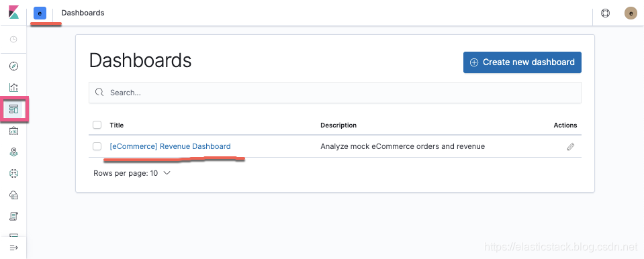644x259 pixels.
Task: Open Logs icon in the sidebar
Action: click(x=13, y=216)
